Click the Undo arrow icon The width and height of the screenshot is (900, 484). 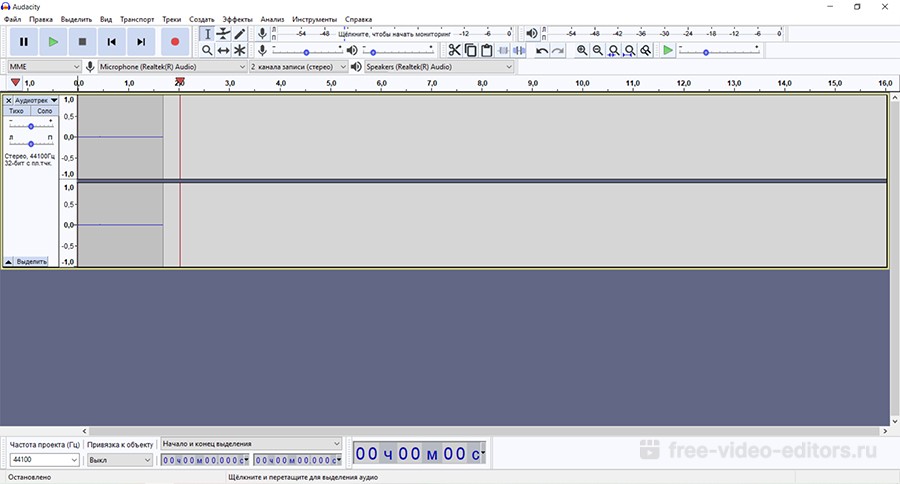[x=541, y=51]
